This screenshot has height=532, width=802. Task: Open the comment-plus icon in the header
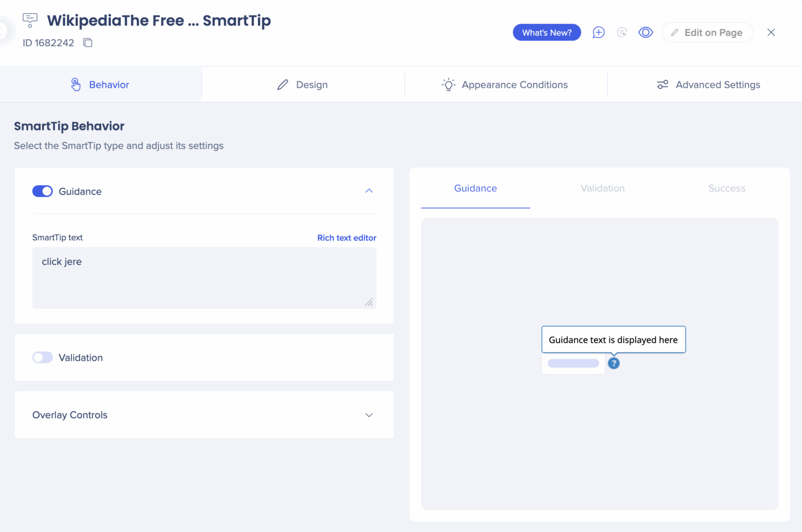click(x=598, y=32)
